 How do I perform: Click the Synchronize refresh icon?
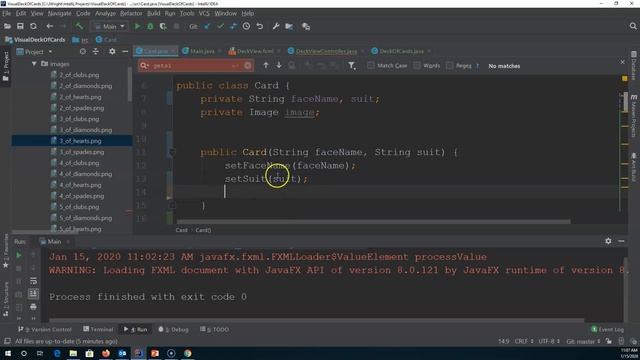33,26
